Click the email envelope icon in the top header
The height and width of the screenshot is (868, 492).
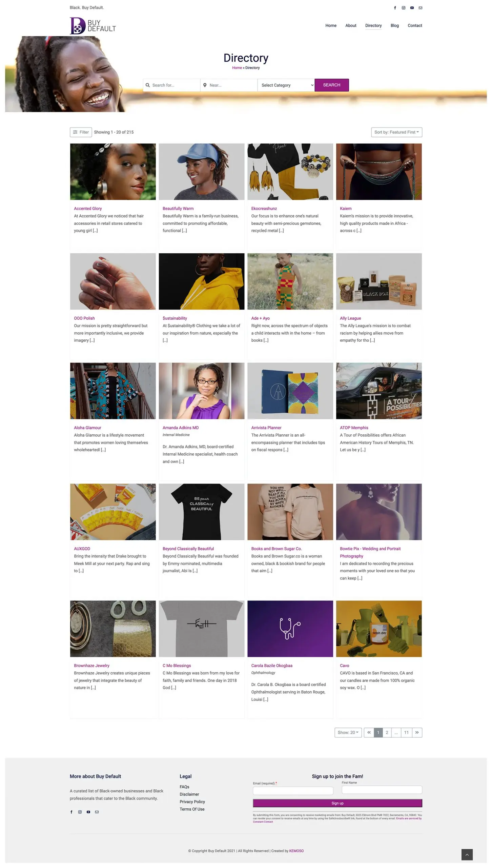pyautogui.click(x=420, y=8)
